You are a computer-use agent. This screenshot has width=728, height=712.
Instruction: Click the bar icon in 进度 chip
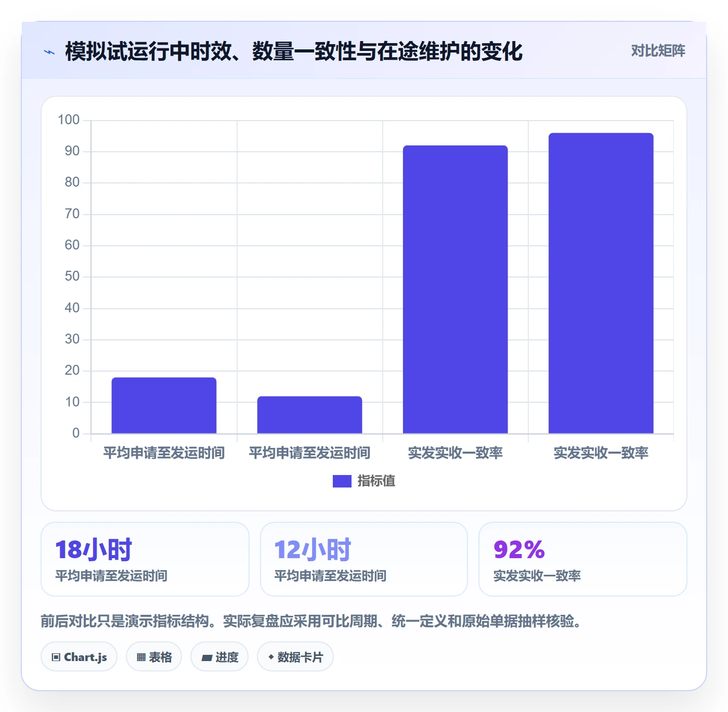point(206,658)
